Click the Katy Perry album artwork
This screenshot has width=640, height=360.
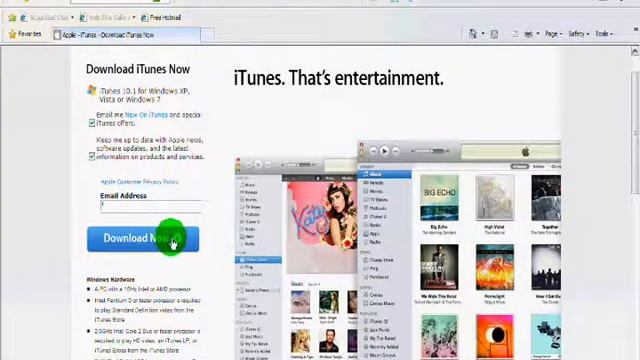[322, 227]
